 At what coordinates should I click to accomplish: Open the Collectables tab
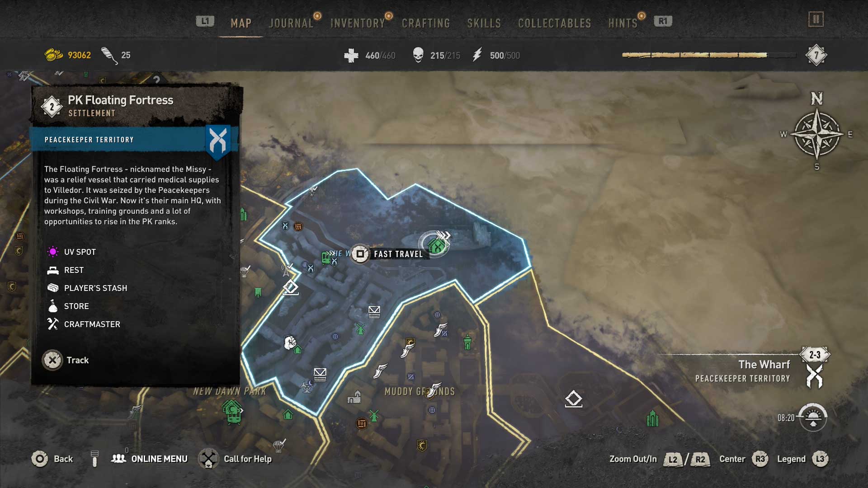554,23
